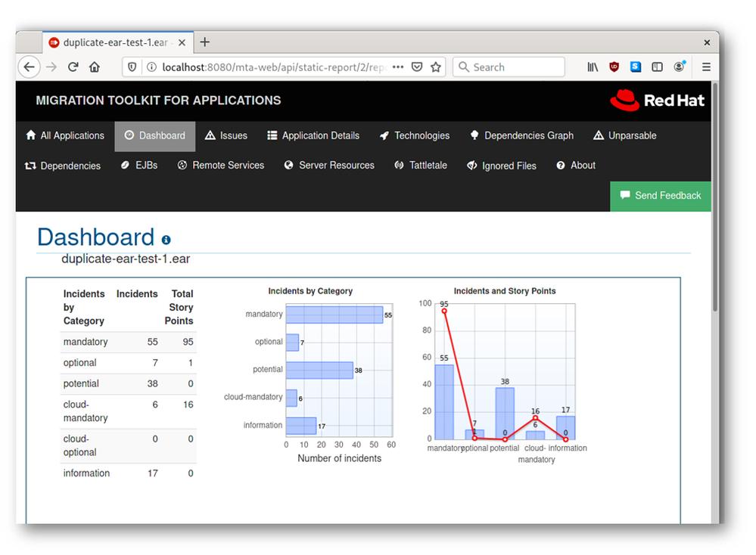Click the browser Back arrow button
The width and height of the screenshot is (756, 555).
(29, 67)
